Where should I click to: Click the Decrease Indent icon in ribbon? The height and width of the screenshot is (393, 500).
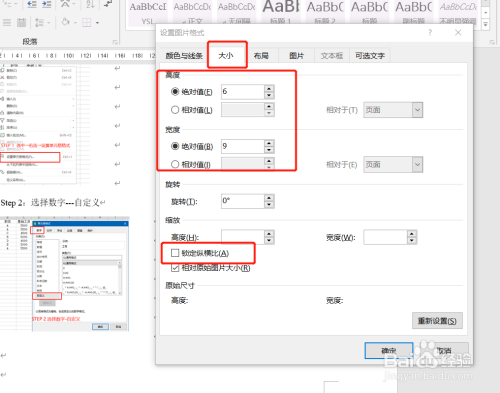point(32,4)
